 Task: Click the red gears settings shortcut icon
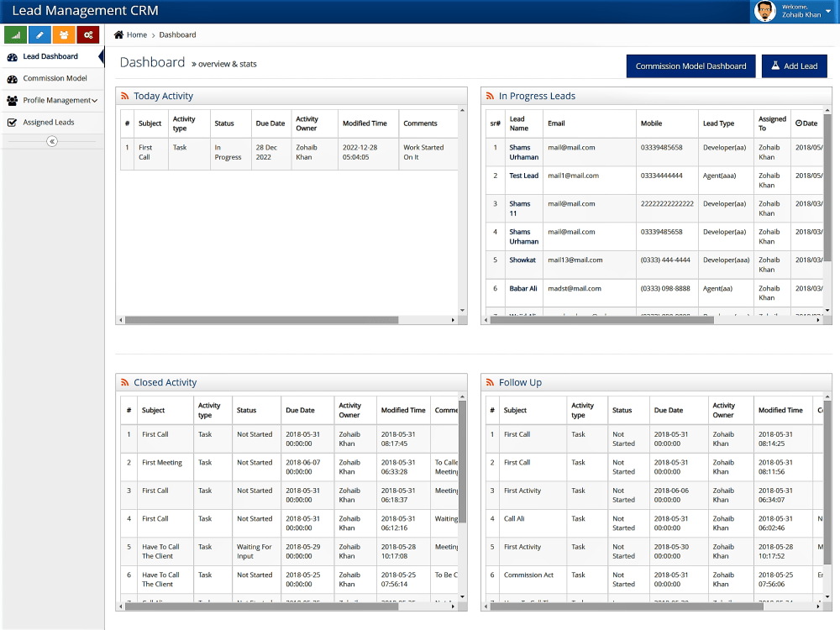tap(88, 34)
